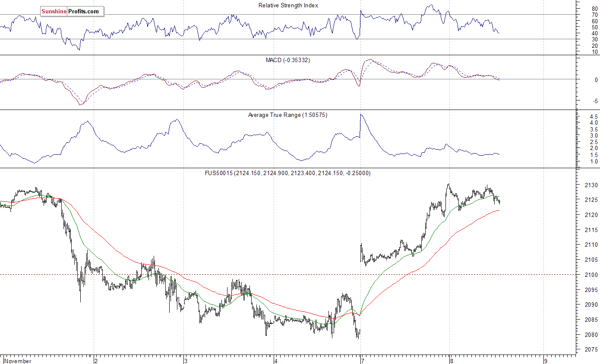Click the ATR scale value 1.0
Image resolution: width=600 pixels, height=364 pixels.
pos(594,162)
